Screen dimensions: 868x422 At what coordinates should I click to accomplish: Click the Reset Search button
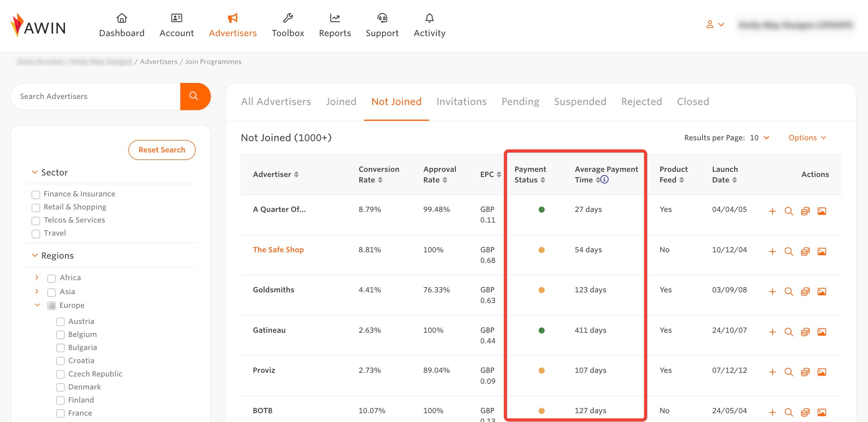pos(162,150)
